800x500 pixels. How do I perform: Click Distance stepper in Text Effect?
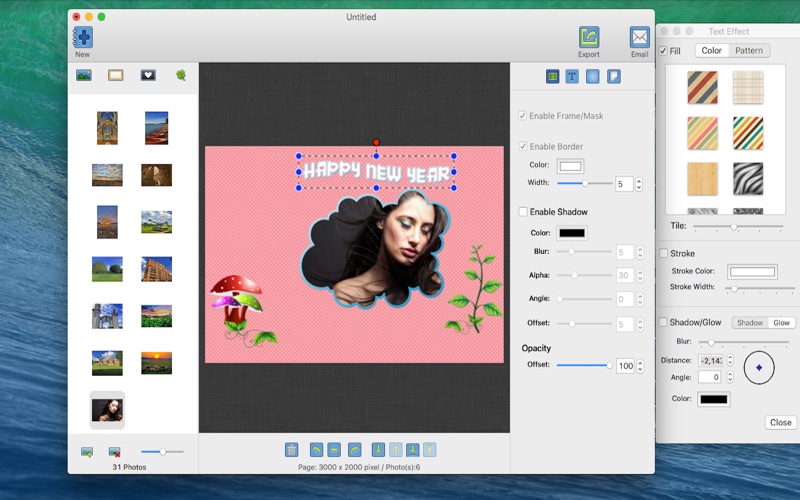point(730,360)
